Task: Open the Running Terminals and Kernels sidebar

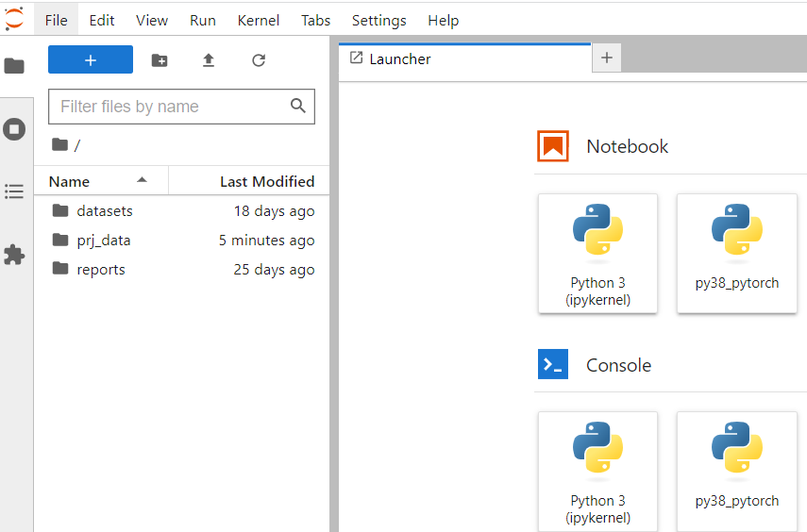Action: (14, 129)
